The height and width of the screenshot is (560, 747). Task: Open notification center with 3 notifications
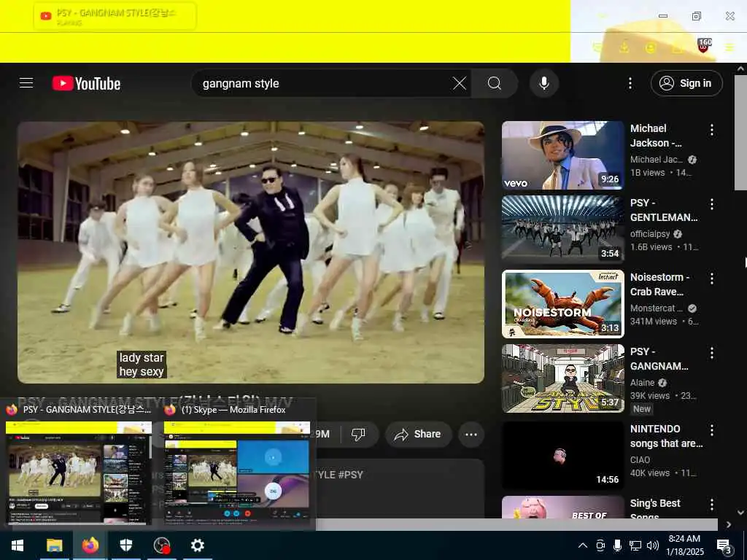click(724, 546)
